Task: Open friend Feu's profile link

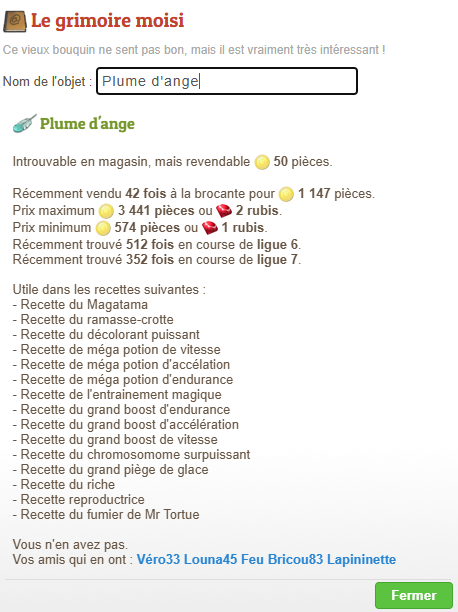Action: (x=252, y=559)
